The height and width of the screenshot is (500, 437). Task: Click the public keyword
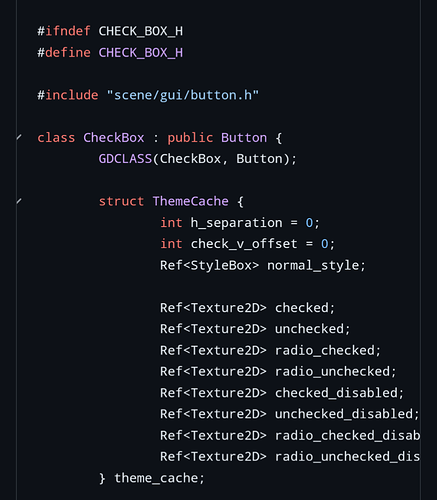pyautogui.click(x=190, y=138)
